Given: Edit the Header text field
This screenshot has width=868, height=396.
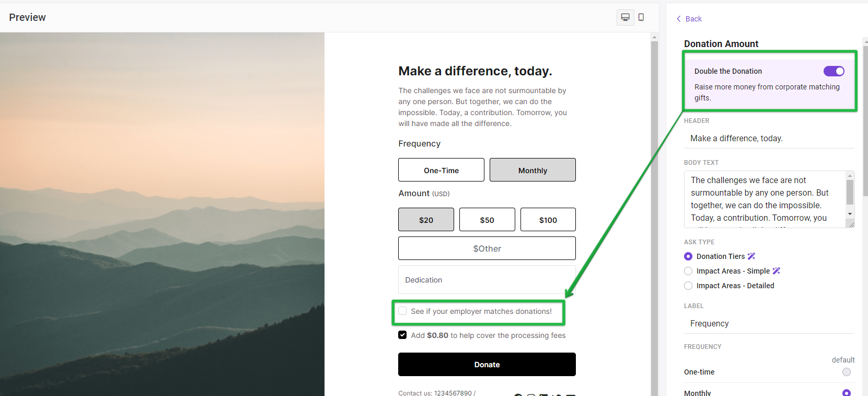Looking at the screenshot, I should coord(769,138).
